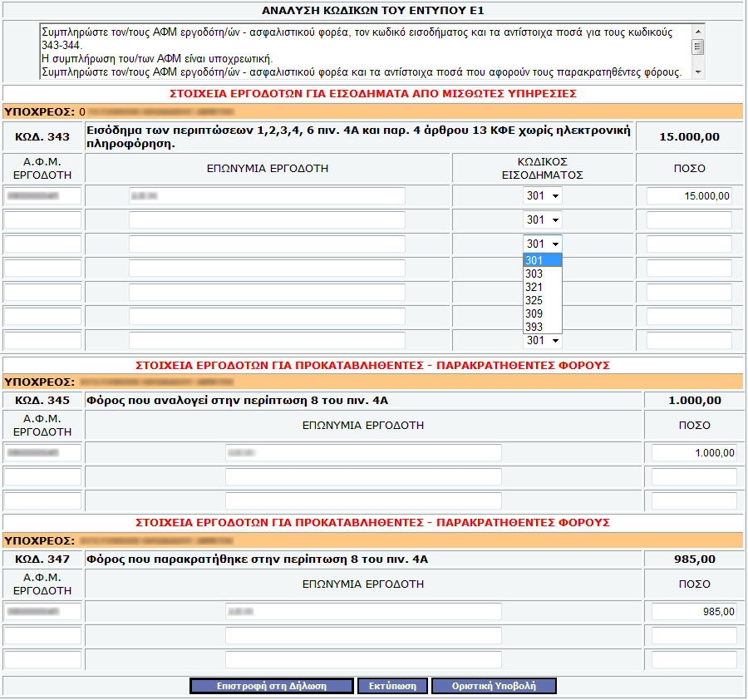
Task: Click the second empty ΑΦΜ field under ΚΩΔ. 345
Action: (43, 476)
